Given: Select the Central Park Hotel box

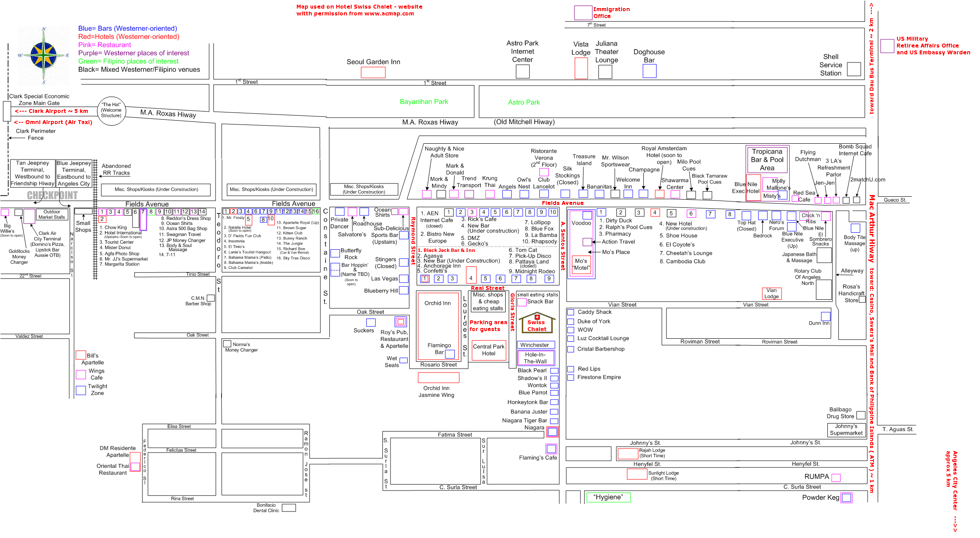Looking at the screenshot, I should [489, 350].
